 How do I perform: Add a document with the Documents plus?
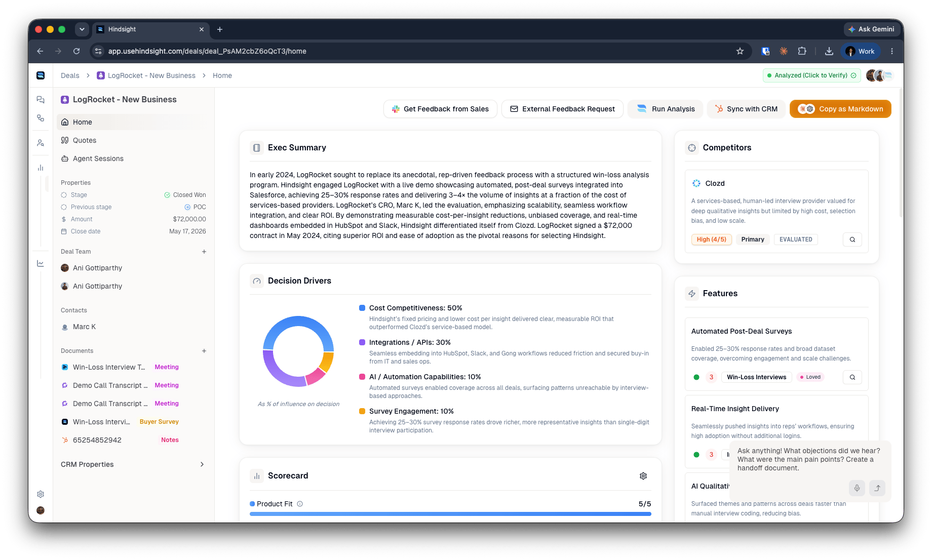coord(204,351)
